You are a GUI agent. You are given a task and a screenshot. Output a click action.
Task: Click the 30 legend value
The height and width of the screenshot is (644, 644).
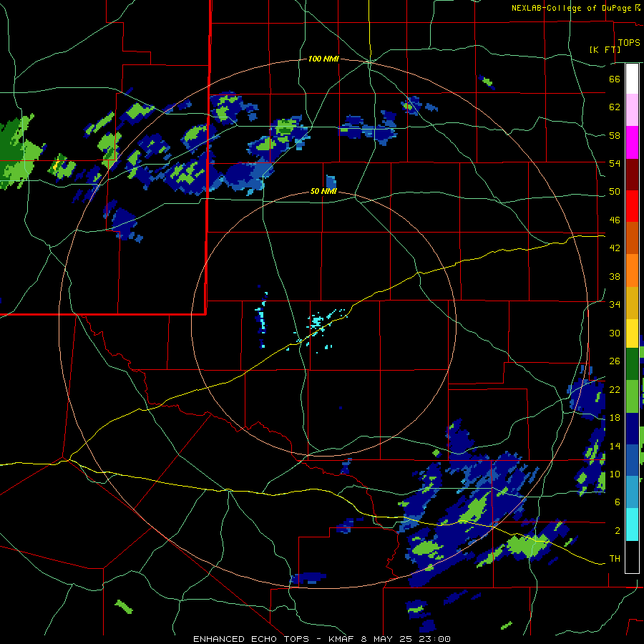point(615,333)
